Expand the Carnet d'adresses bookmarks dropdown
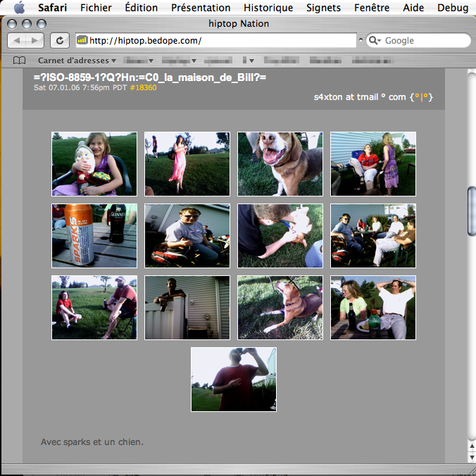 pos(77,61)
